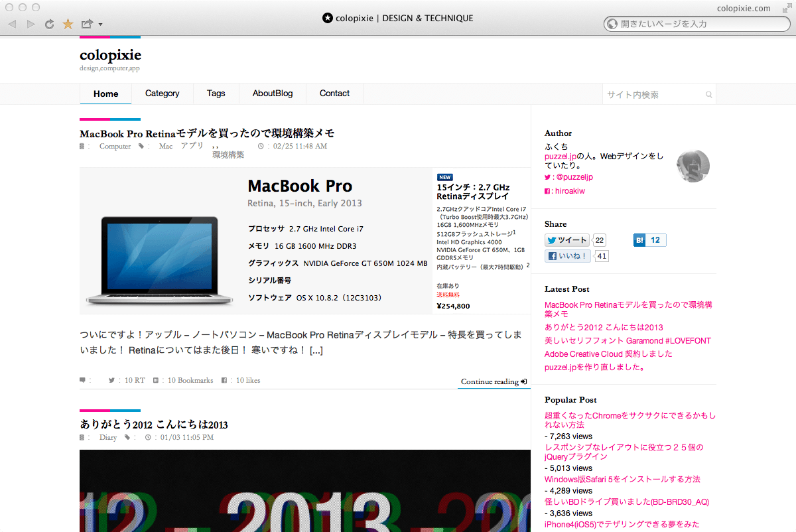Image resolution: width=796 pixels, height=532 pixels.
Task: Open the Adobe Creative Cloud post link
Action: click(608, 354)
